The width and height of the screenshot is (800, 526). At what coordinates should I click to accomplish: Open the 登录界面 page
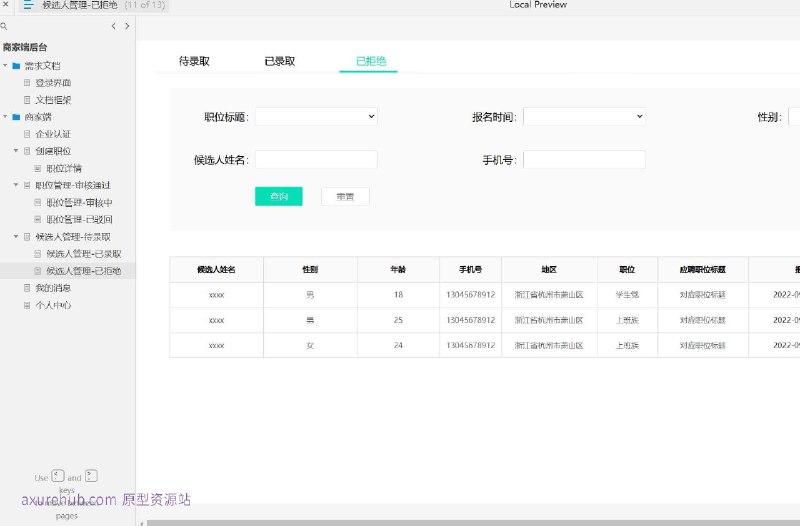[53, 83]
